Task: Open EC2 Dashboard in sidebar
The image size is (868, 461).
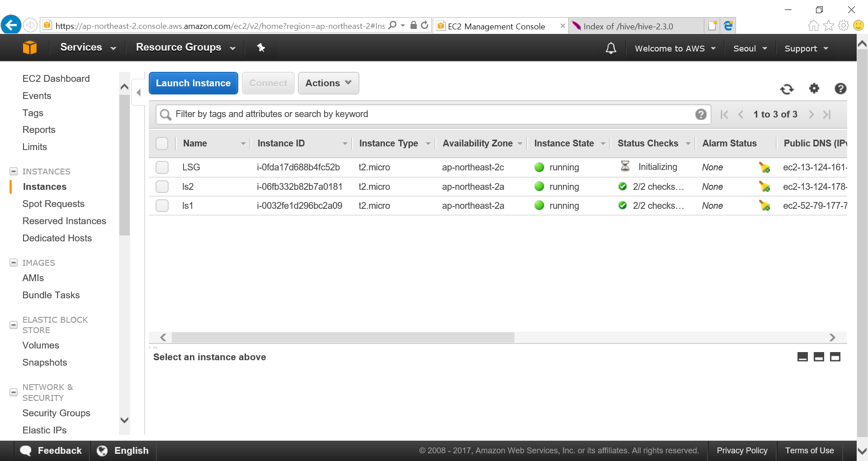Action: 56,79
